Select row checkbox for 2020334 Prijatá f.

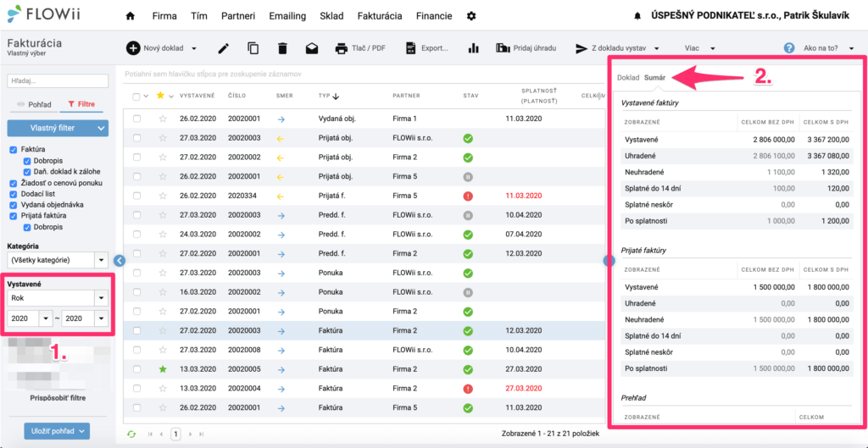click(136, 196)
